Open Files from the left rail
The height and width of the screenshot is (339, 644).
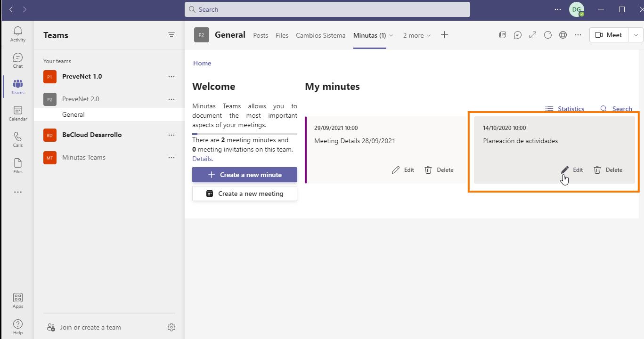pos(18,166)
